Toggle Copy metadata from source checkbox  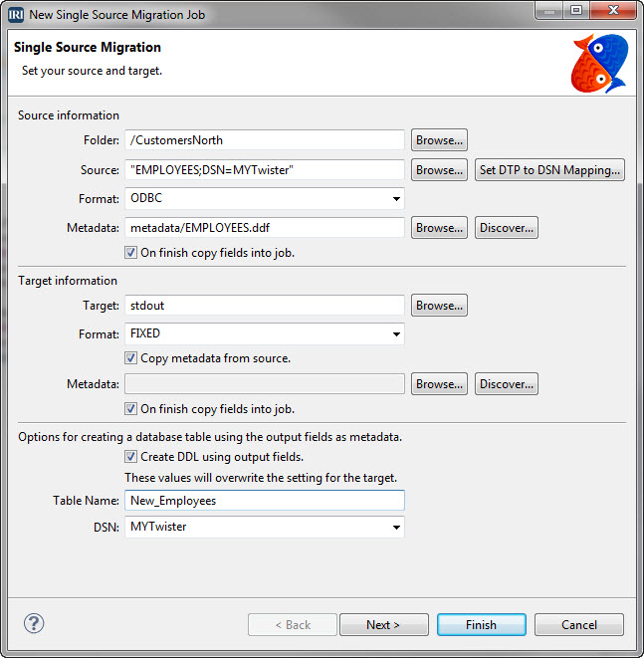[130, 358]
